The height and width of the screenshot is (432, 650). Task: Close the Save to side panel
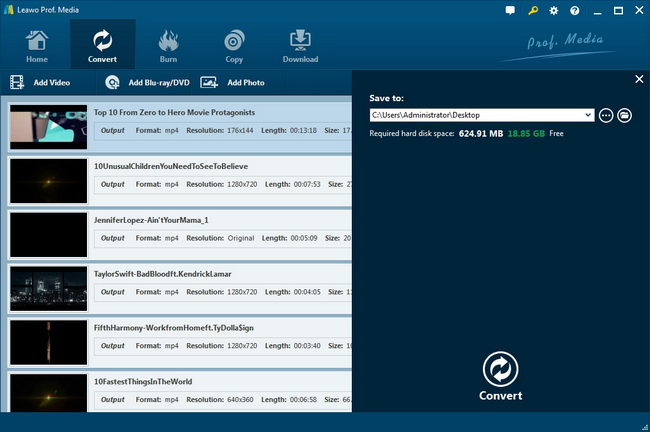point(639,79)
